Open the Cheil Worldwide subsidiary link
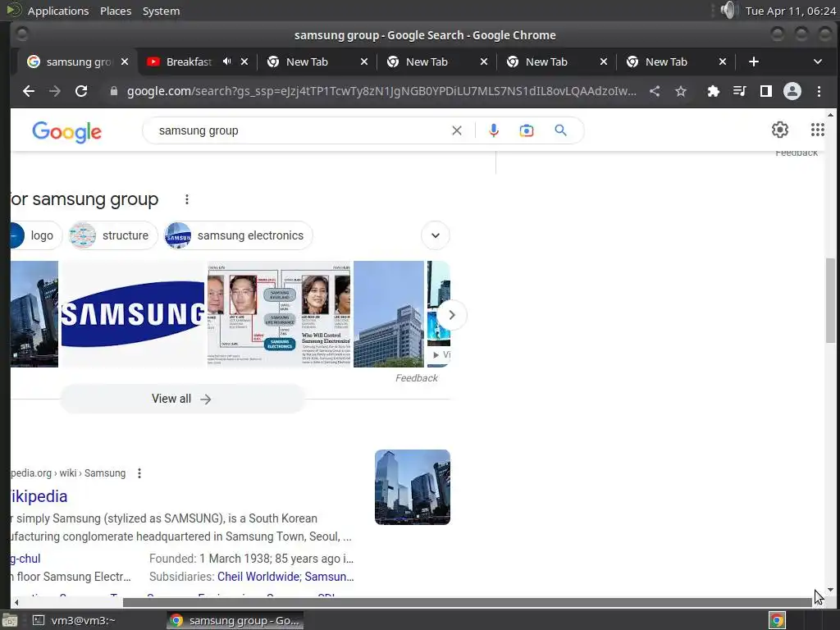 click(258, 577)
